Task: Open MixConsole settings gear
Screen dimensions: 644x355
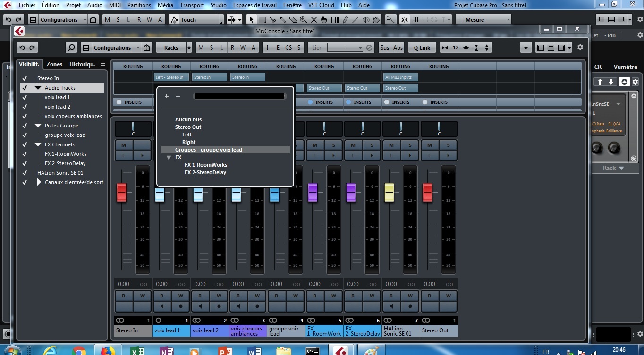Action: [x=580, y=48]
